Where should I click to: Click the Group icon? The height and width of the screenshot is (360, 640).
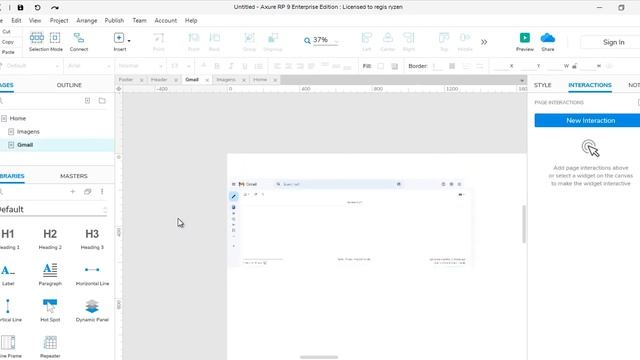tap(249, 38)
